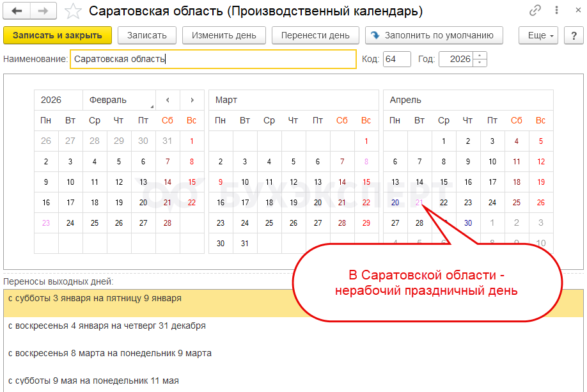Open the Февраль month dropdown
Viewport: 587px width, 392px height.
(x=120, y=100)
